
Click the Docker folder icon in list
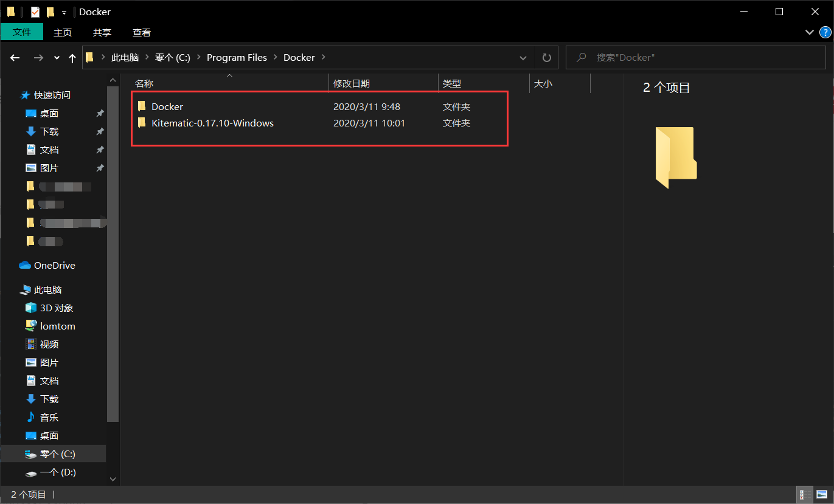coord(142,106)
